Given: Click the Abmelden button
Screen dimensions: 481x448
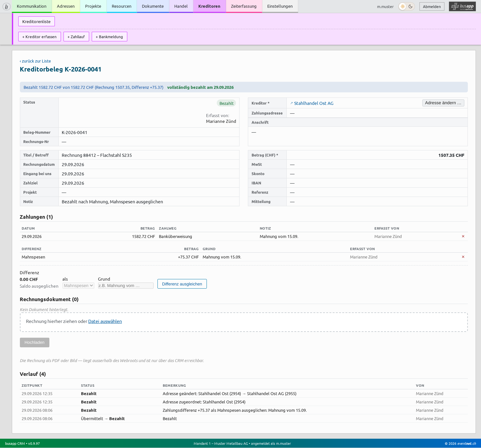Looking at the screenshot, I should [x=432, y=7].
